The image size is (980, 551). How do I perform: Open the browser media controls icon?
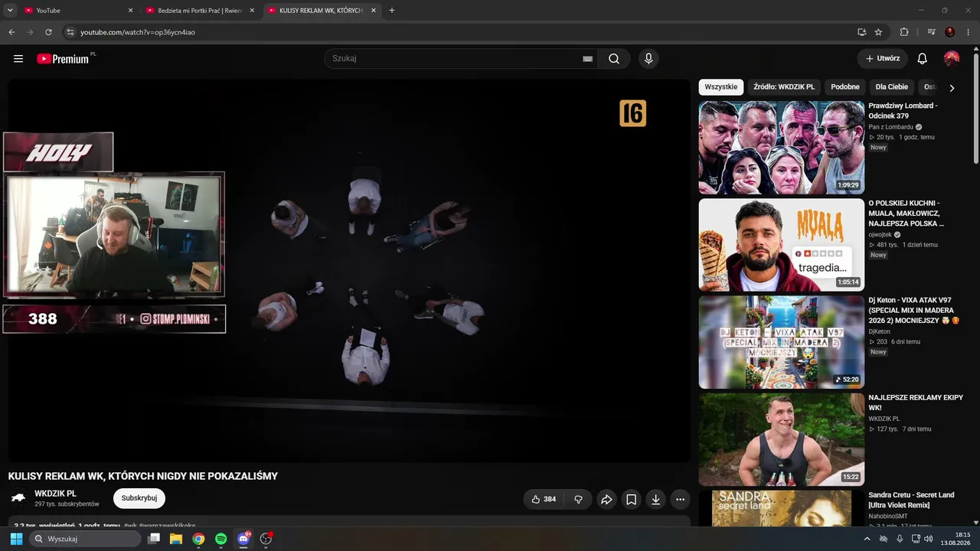(x=932, y=32)
